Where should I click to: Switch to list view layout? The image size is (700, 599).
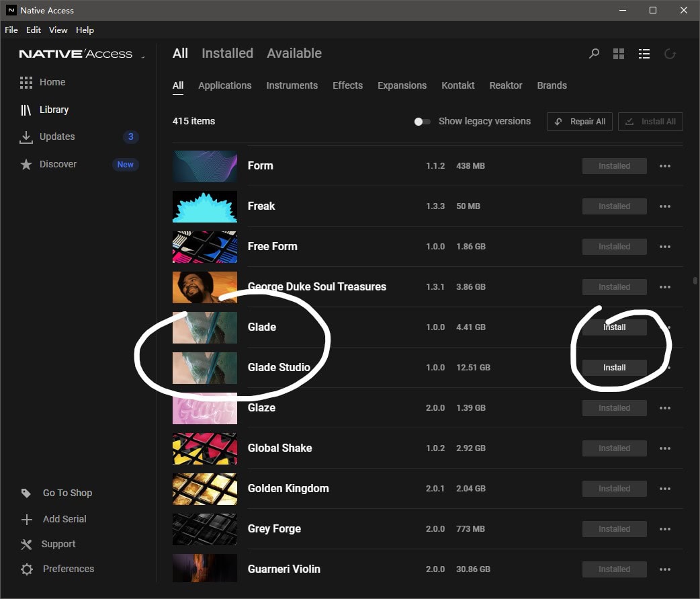pos(644,54)
